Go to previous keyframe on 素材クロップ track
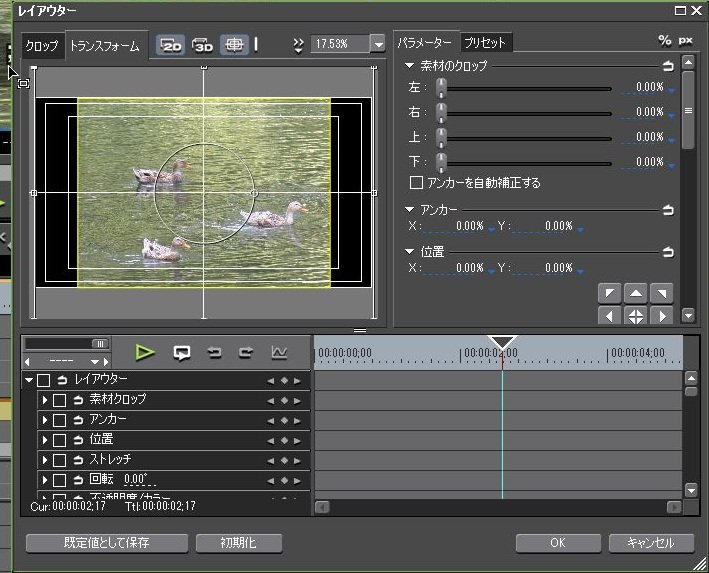The height and width of the screenshot is (573, 709). (x=270, y=401)
